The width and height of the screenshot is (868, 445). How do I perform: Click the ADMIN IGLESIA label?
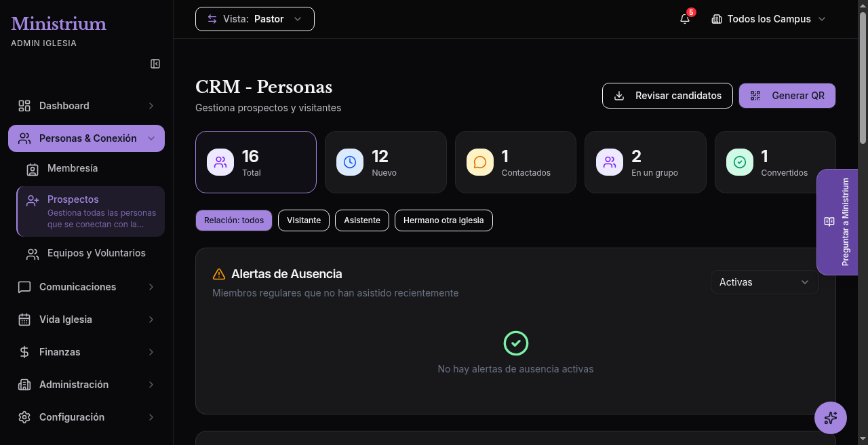click(x=43, y=43)
